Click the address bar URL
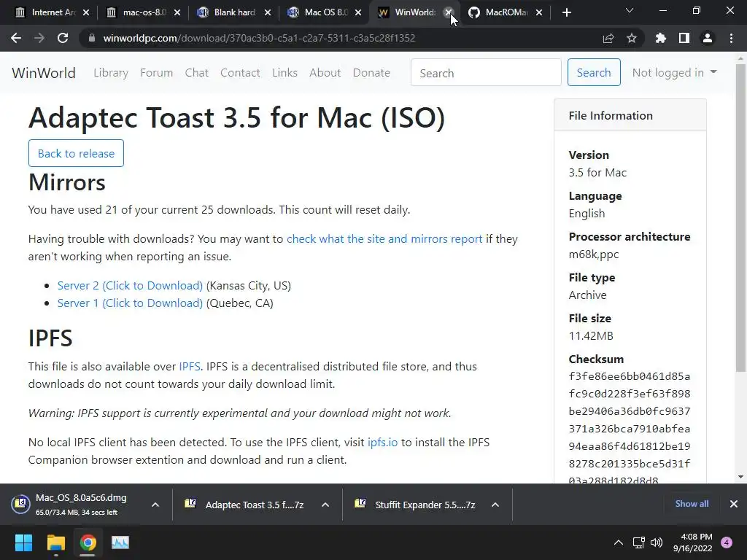The height and width of the screenshot is (560, 747). tap(259, 38)
